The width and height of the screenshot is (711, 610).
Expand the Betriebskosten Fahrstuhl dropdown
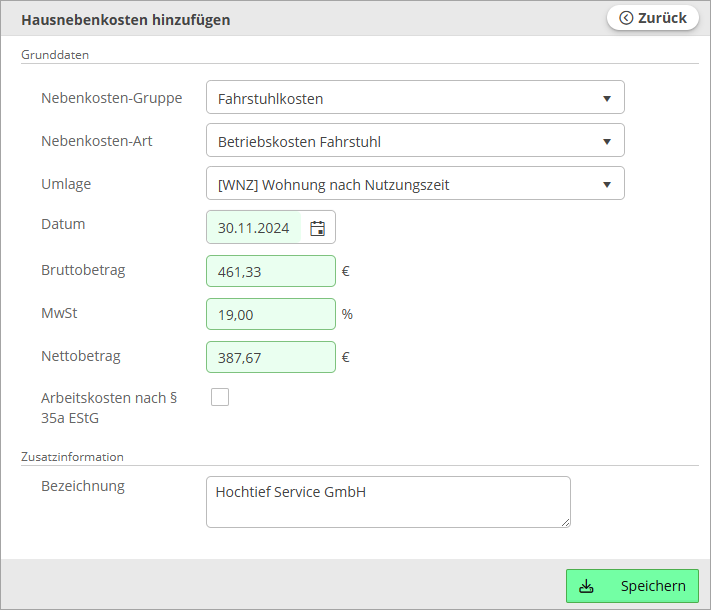415,140
